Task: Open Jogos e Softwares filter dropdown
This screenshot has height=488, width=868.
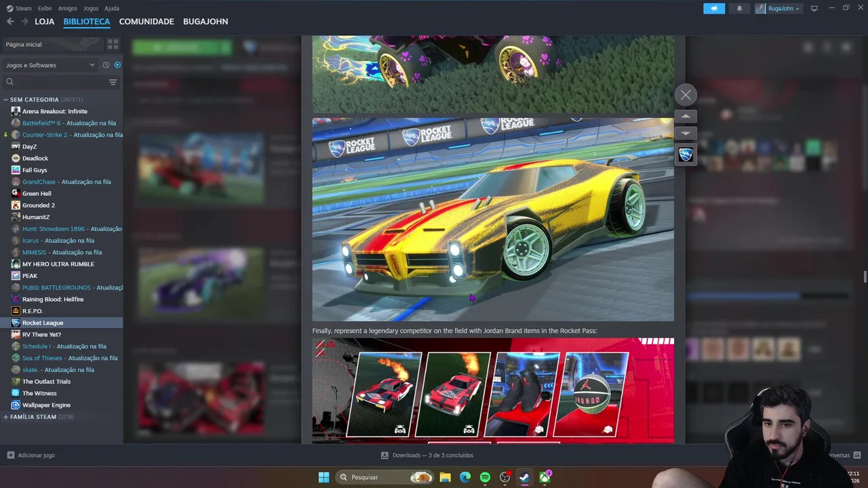Action: (50, 65)
